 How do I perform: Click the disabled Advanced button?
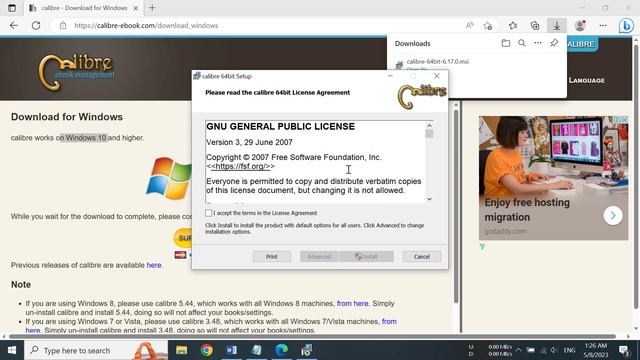coord(319,257)
